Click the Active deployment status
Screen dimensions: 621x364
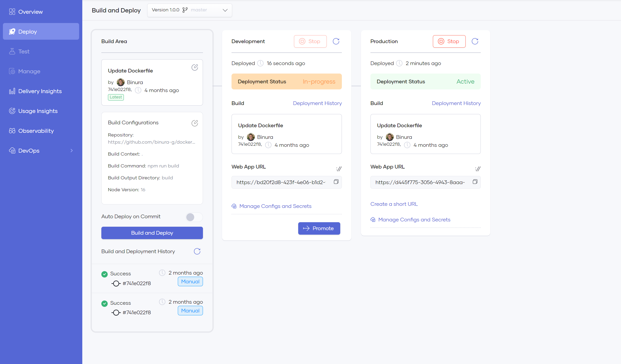[x=465, y=81]
